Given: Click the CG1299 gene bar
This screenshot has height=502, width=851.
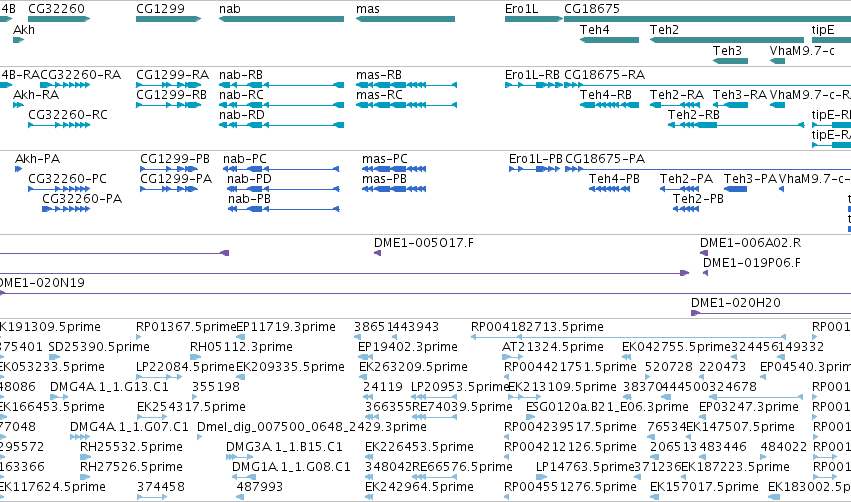Looking at the screenshot, I should coord(168,19).
